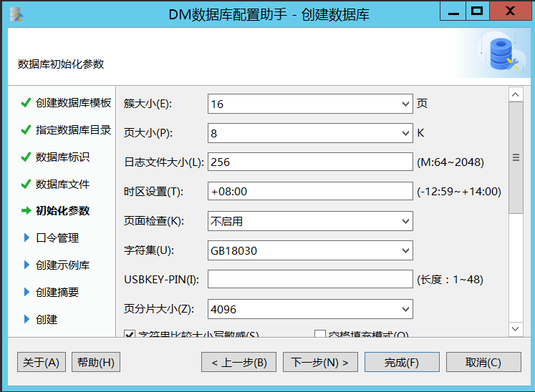Click the USBKEY-PIN input field
The width and height of the screenshot is (535, 392).
point(310,279)
